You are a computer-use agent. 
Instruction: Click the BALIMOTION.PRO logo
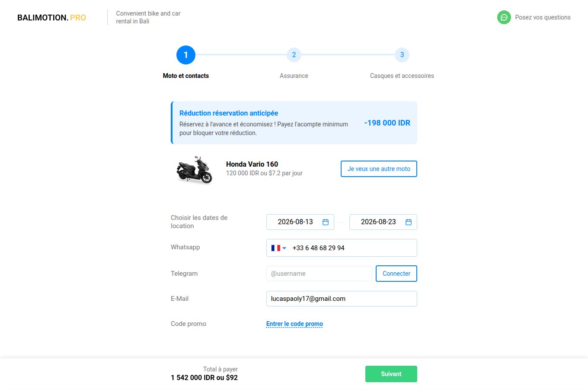pyautogui.click(x=51, y=18)
